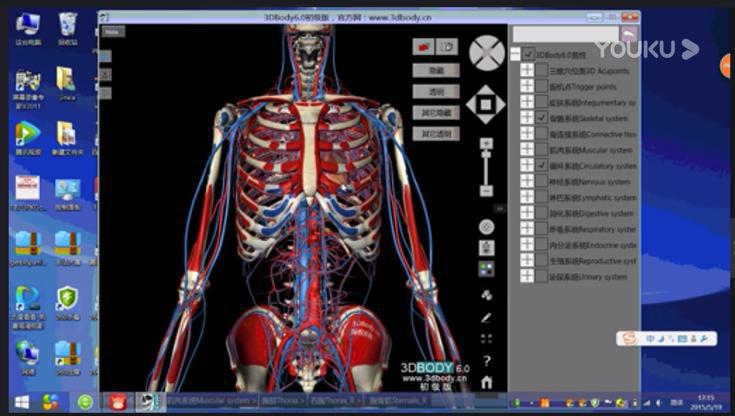735x416 pixels.
Task: Enable the Muscular system checkbox
Action: click(x=541, y=150)
